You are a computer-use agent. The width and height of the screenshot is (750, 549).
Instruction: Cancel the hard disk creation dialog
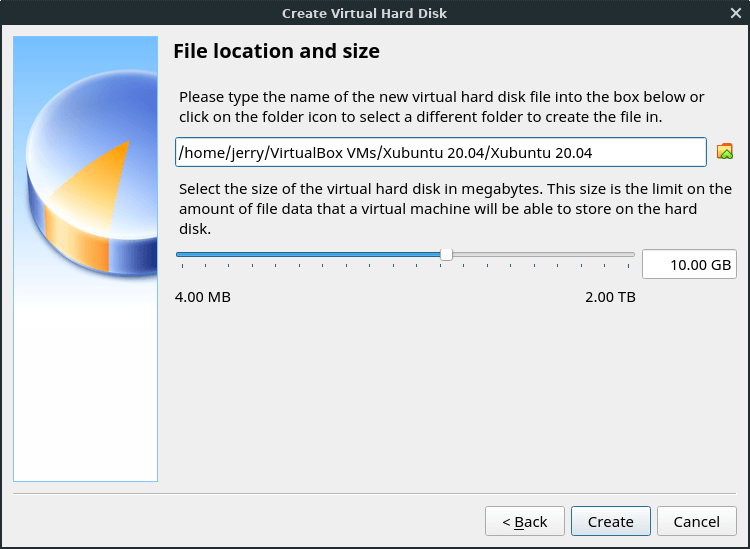[696, 521]
